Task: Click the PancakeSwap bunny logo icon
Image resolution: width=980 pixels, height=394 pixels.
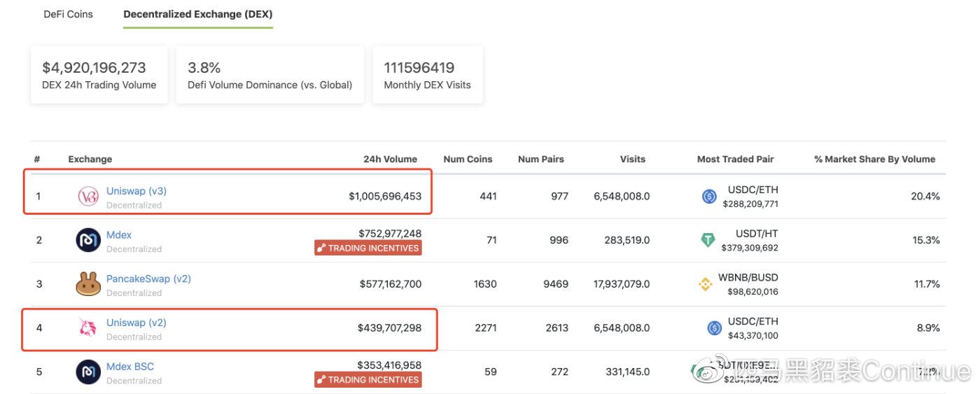Action: click(88, 284)
